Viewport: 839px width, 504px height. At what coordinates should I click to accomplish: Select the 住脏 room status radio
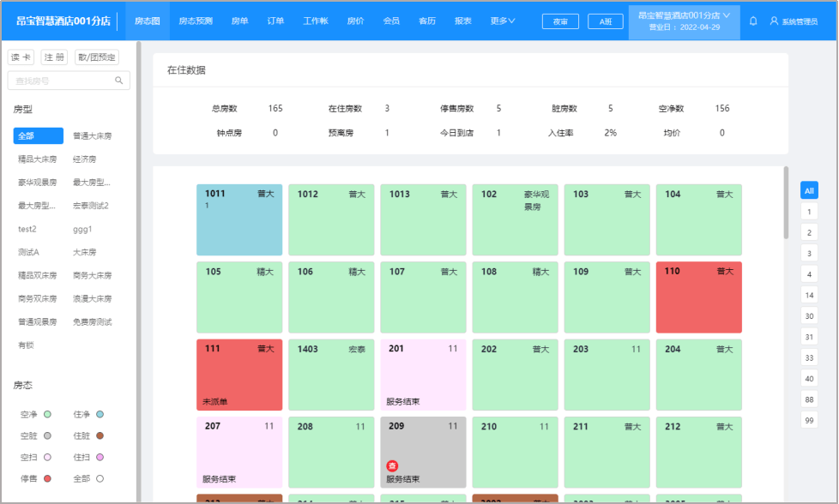(x=100, y=435)
